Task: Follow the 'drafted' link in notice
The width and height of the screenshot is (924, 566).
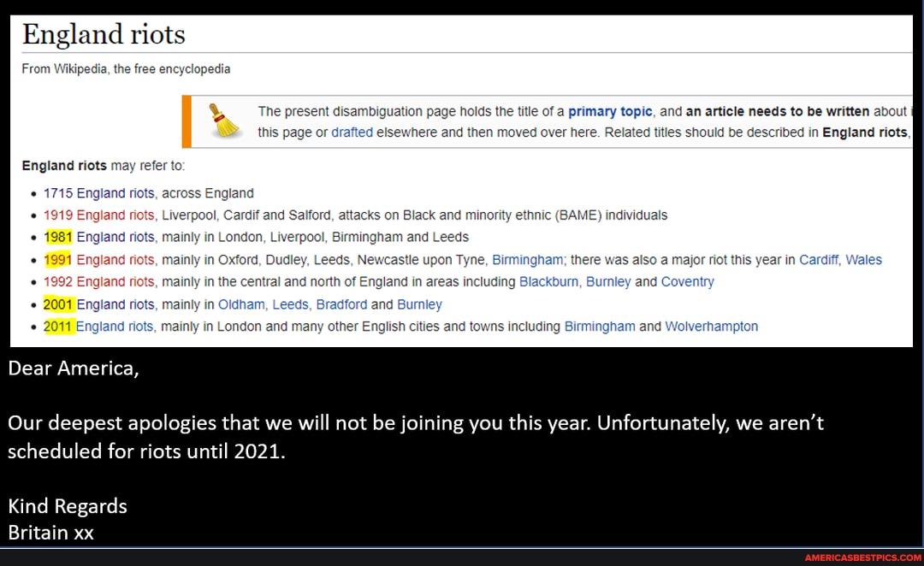Action: [x=352, y=132]
